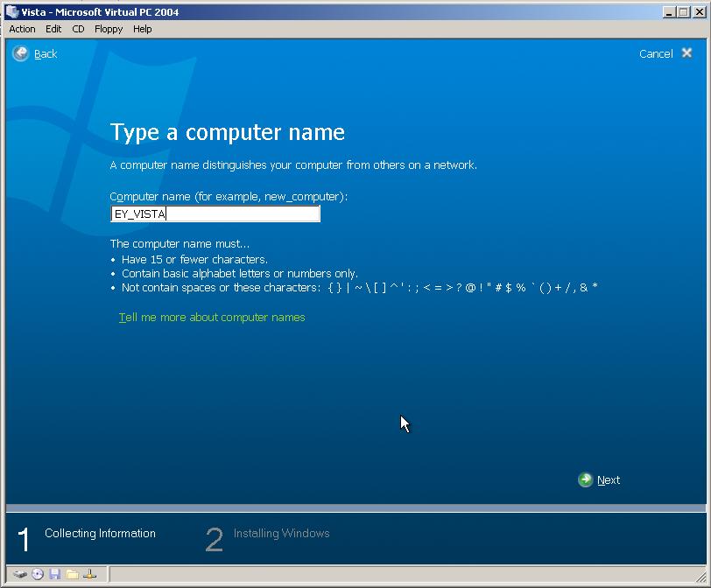This screenshot has height=588, width=711.
Task: Click the round Back arrow icon
Action: pos(20,53)
